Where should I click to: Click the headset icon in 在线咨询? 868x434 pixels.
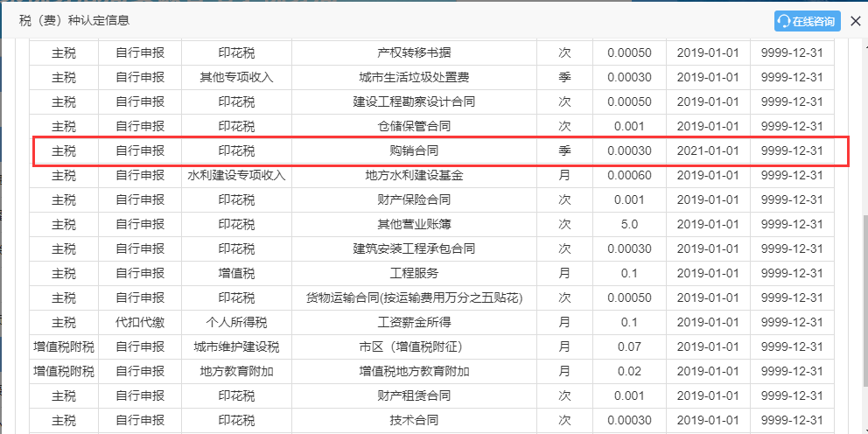pos(784,22)
